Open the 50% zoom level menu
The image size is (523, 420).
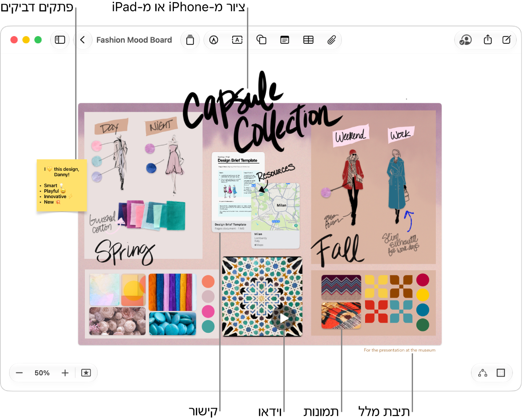tap(42, 373)
